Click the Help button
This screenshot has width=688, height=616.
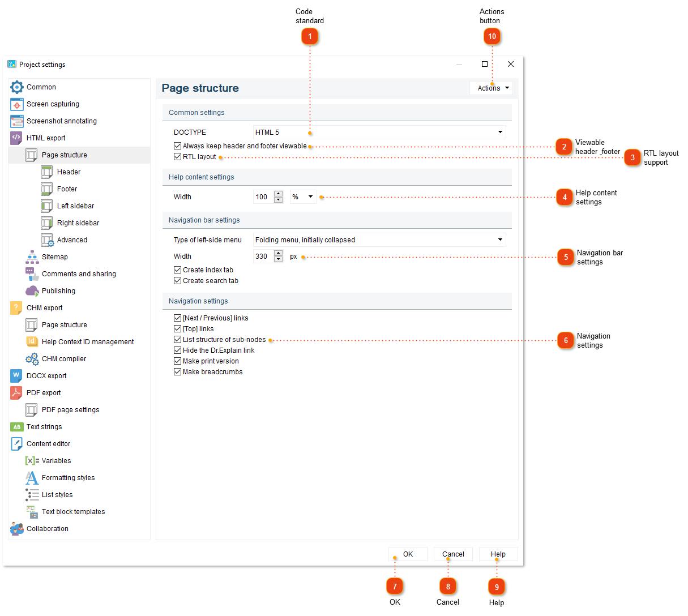498,554
